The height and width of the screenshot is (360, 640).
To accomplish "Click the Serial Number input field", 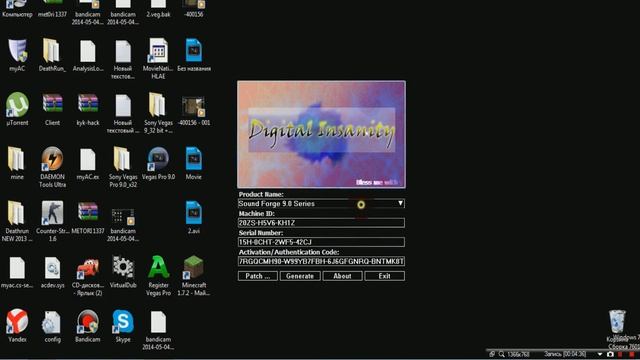I will tap(321, 242).
